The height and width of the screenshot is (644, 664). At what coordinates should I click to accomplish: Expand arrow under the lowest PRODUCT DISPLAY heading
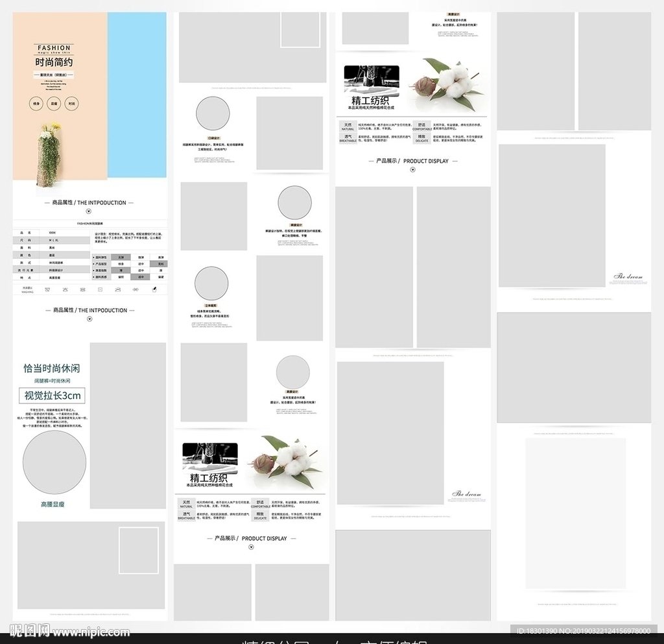(x=251, y=547)
